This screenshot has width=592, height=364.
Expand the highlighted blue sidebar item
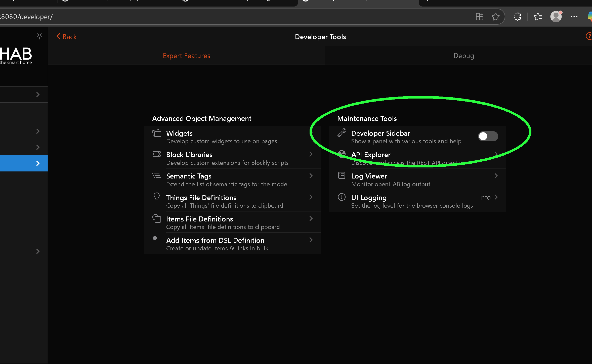tap(38, 163)
